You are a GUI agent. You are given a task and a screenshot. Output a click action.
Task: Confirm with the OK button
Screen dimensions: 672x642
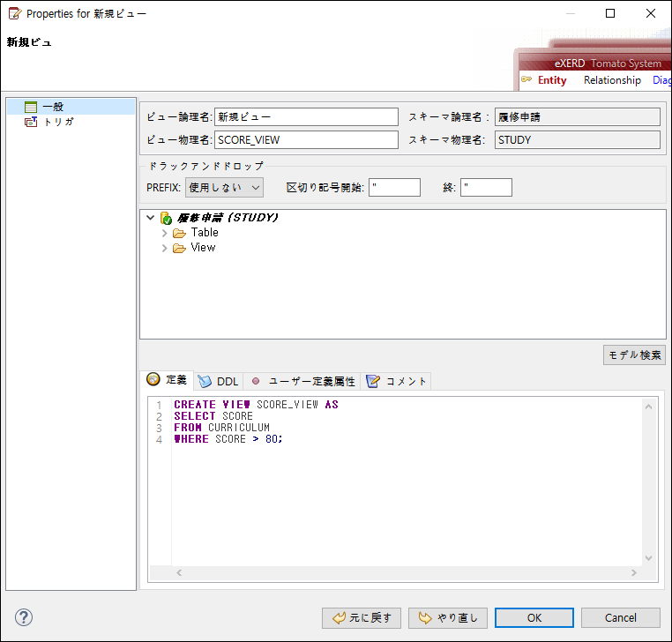(x=534, y=618)
